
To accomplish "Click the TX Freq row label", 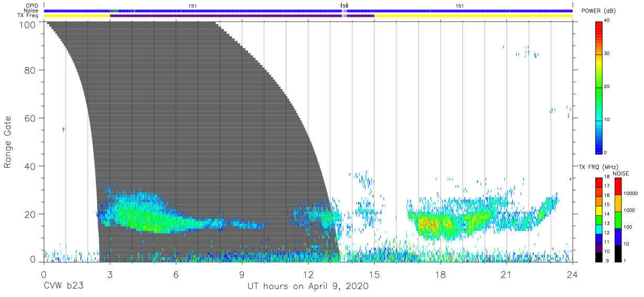I will pyautogui.click(x=28, y=16).
